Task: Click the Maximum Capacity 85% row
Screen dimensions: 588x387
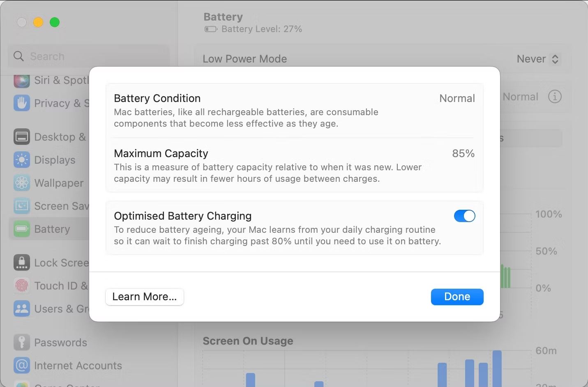Action: coord(294,165)
